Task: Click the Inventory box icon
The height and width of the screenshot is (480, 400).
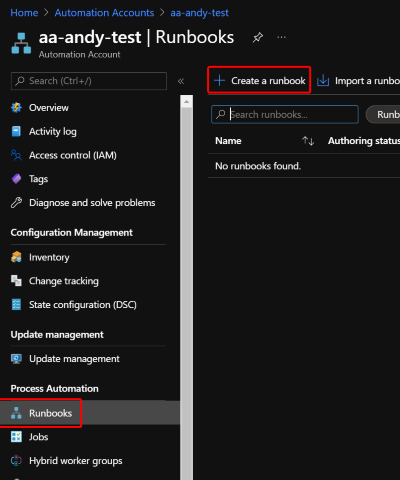Action: coord(16,257)
